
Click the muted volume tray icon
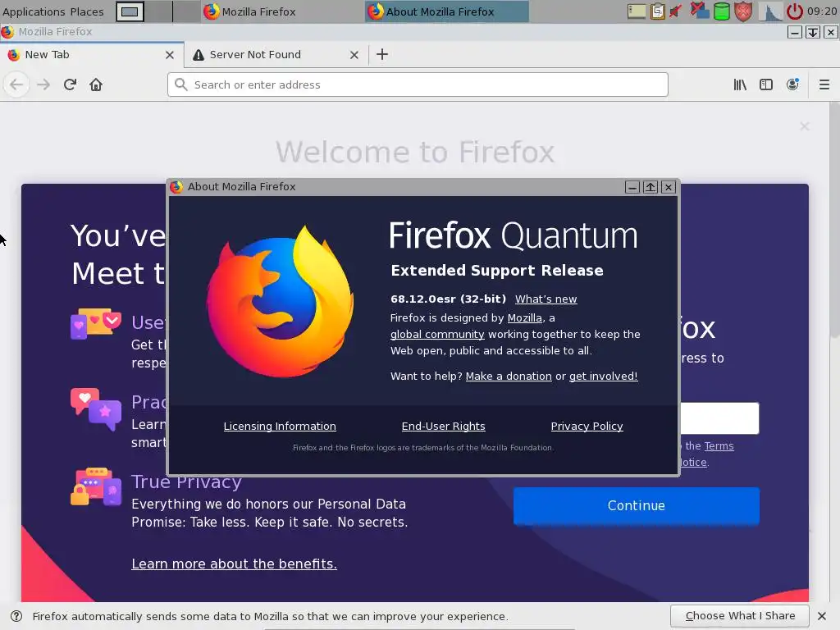tap(676, 11)
